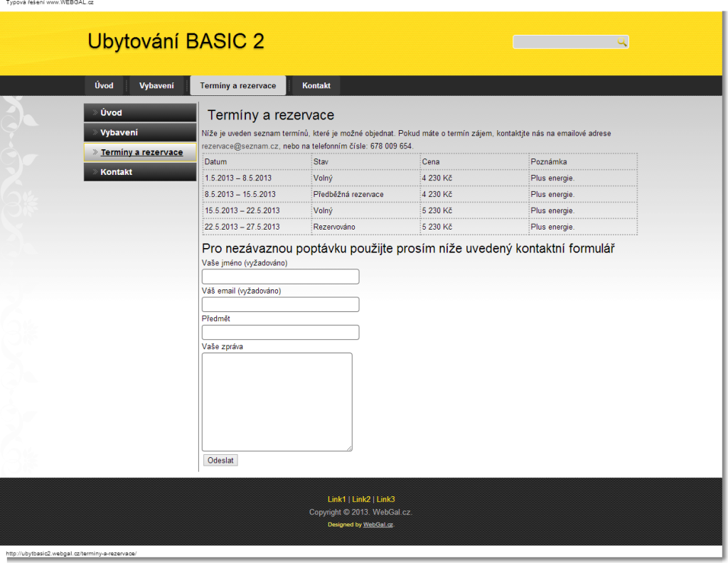Screen dimensions: 728x563
Task: Select the Termíny a rezervace top tab
Action: pyautogui.click(x=237, y=86)
